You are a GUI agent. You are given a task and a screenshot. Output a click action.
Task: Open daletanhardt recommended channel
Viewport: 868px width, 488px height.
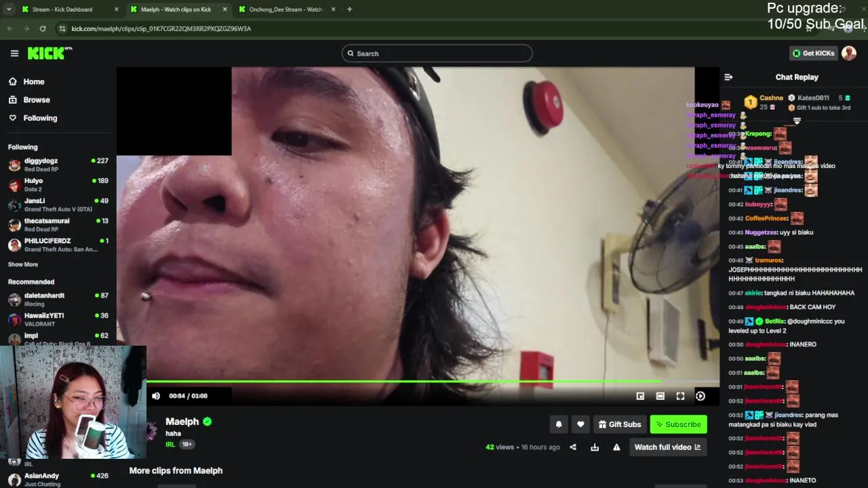click(58, 299)
